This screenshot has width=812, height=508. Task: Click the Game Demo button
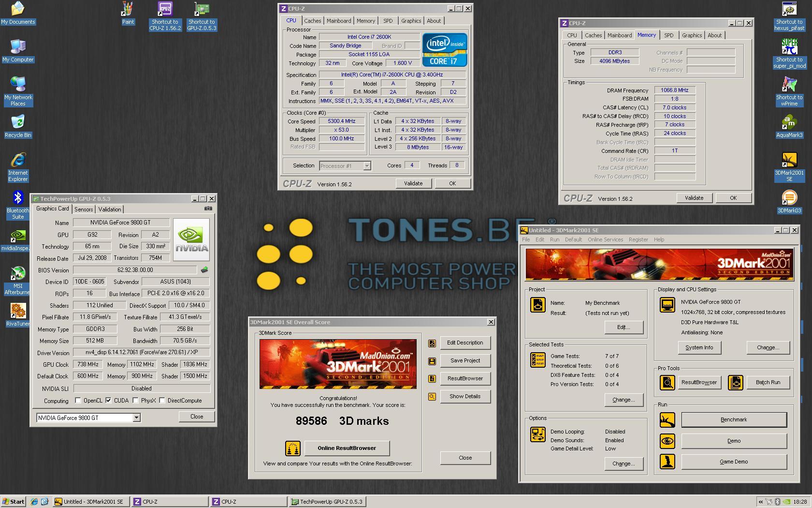click(x=734, y=462)
